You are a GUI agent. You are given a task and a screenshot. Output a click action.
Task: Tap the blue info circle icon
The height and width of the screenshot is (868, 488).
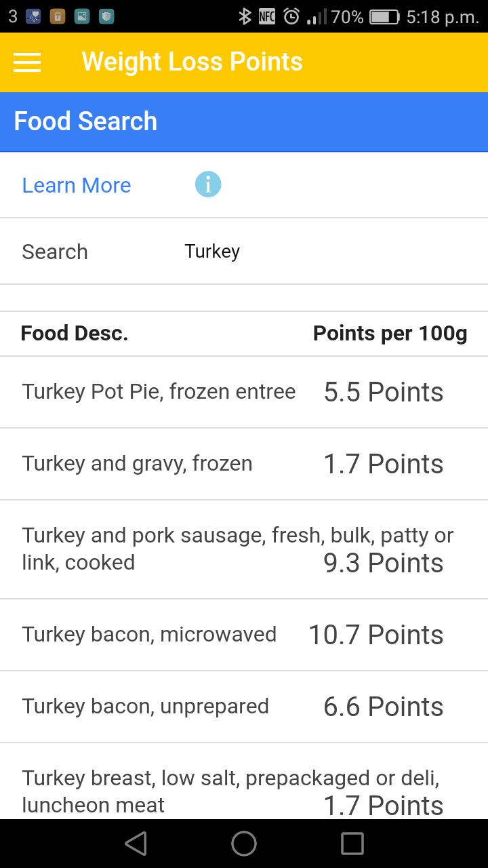click(208, 184)
